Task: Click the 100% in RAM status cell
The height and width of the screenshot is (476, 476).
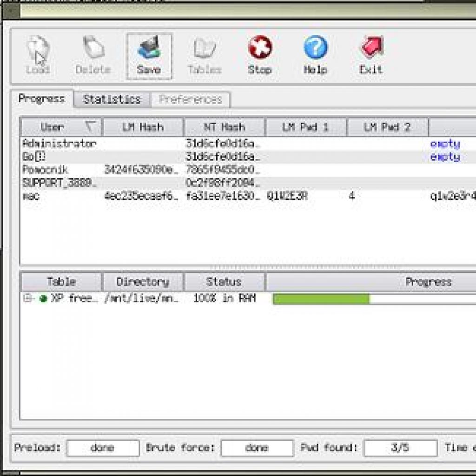Action: tap(225, 298)
